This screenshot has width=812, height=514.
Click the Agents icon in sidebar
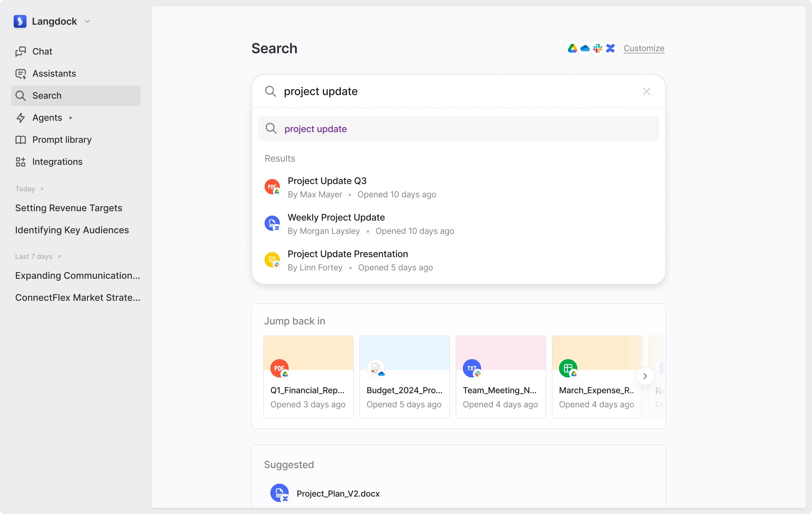click(x=21, y=117)
